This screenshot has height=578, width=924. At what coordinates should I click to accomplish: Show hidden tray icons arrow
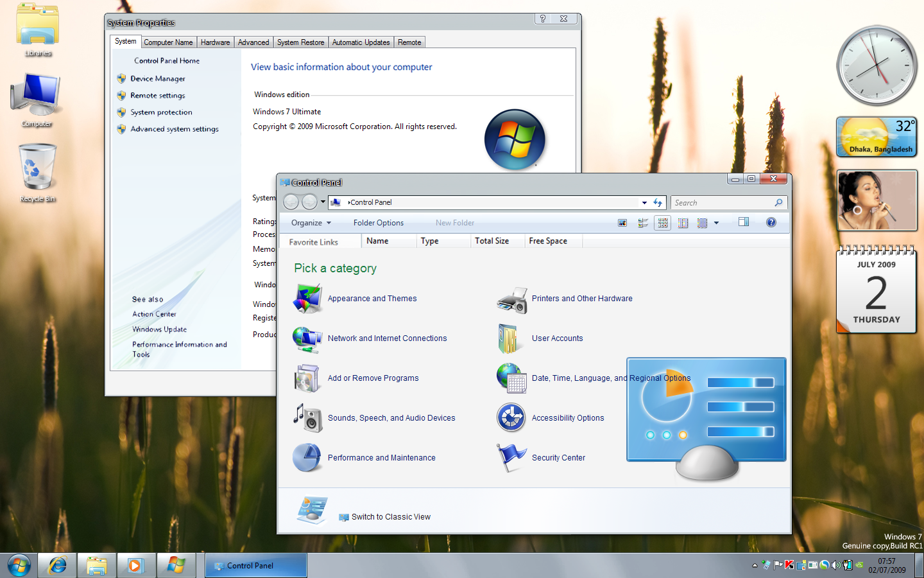[755, 566]
